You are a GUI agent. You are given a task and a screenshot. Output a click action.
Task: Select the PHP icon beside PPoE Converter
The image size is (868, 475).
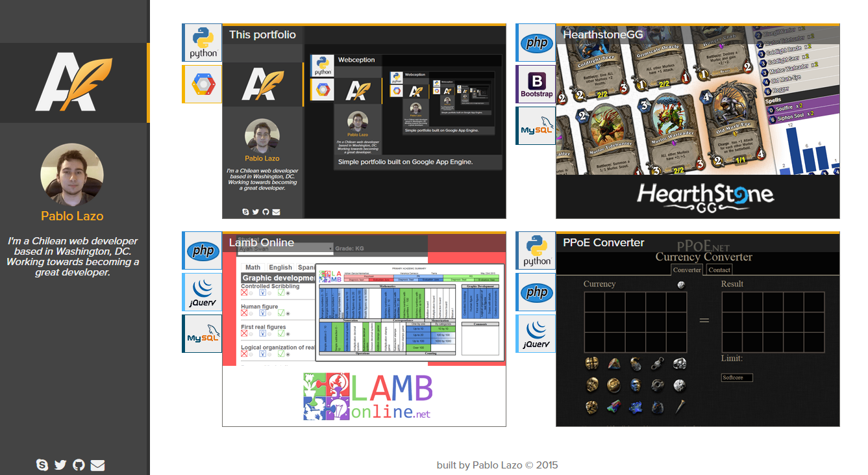point(536,292)
